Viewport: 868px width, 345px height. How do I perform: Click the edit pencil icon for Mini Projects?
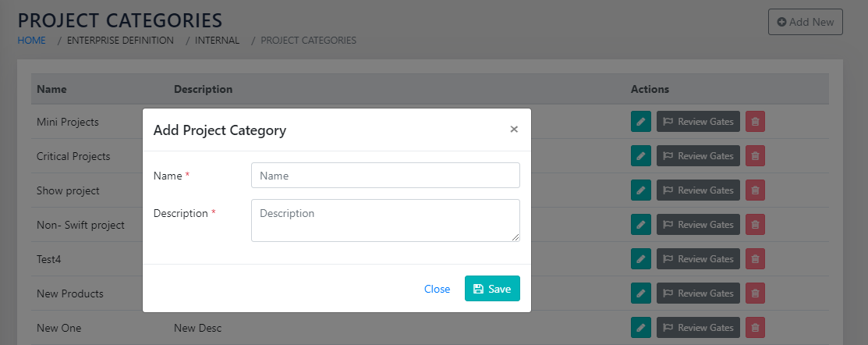coord(640,122)
